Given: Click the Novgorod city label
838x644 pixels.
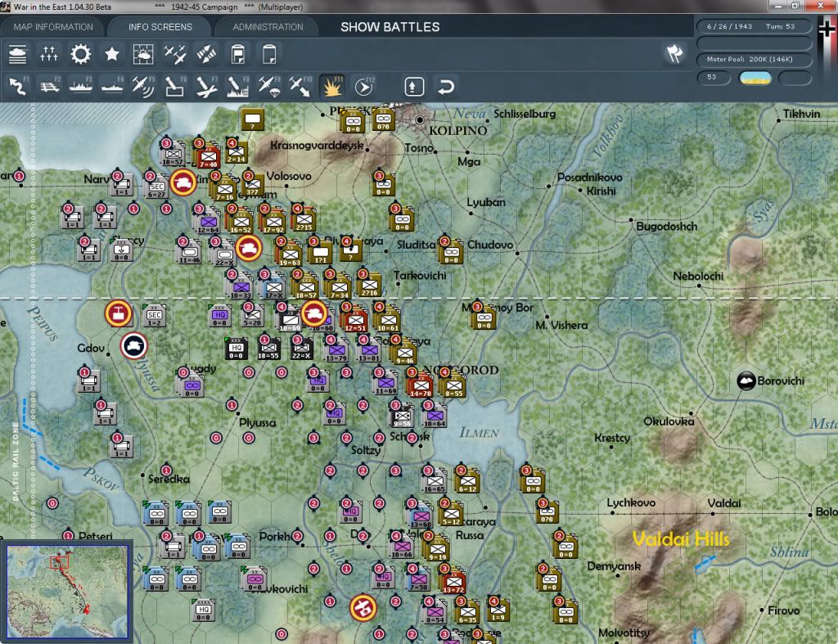Looking at the screenshot, I should tap(461, 370).
